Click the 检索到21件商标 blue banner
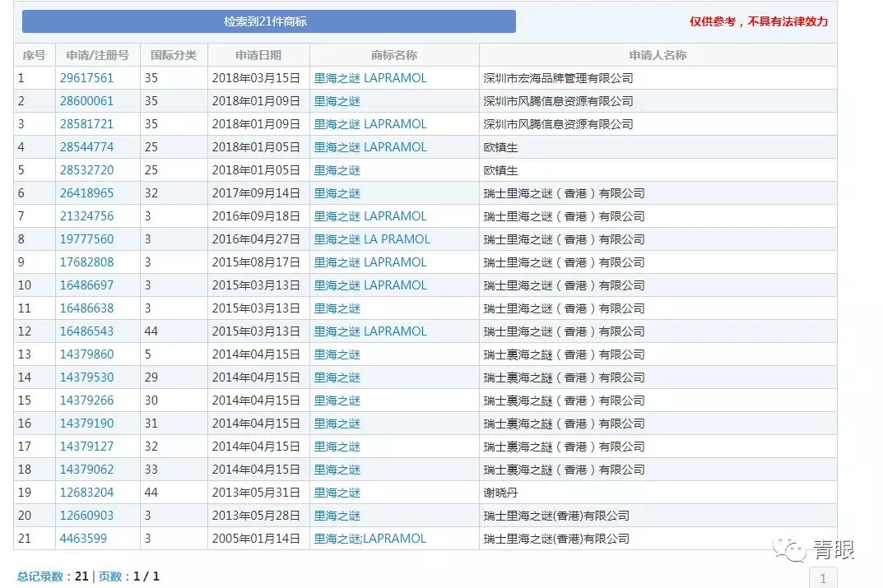This screenshot has height=588, width=883. (x=268, y=21)
